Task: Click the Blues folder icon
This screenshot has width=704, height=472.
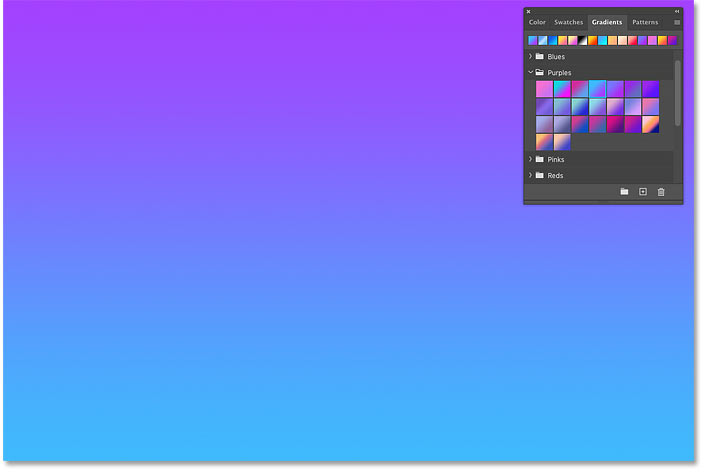Action: coord(540,57)
